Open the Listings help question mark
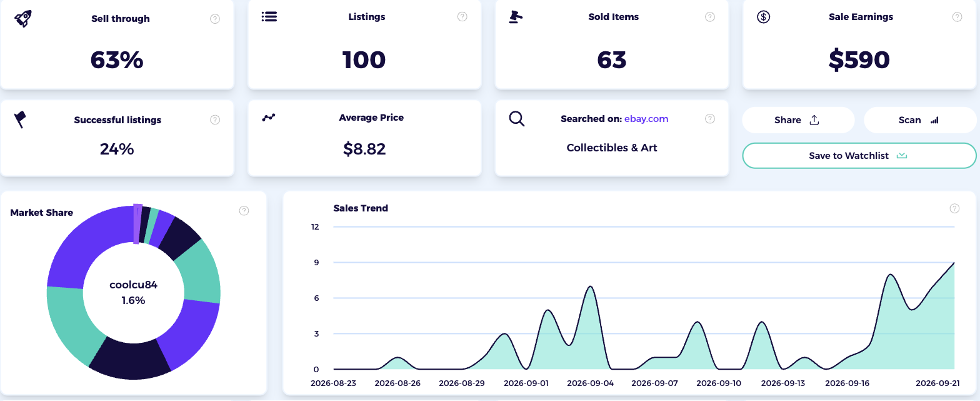 point(462,17)
